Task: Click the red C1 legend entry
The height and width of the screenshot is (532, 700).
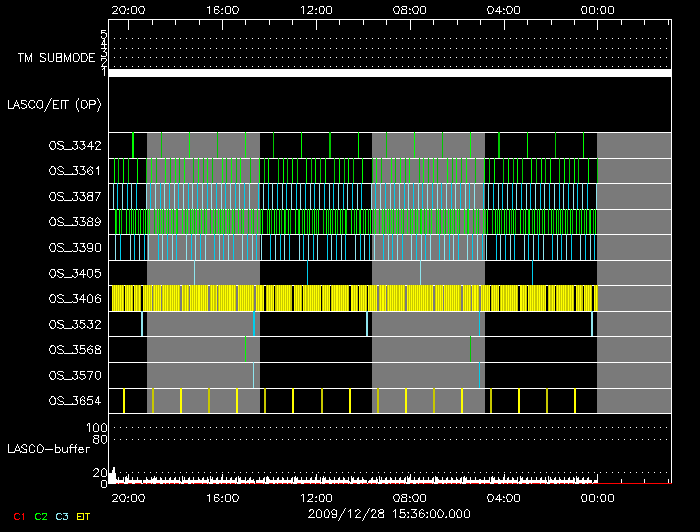Action: [x=19, y=516]
